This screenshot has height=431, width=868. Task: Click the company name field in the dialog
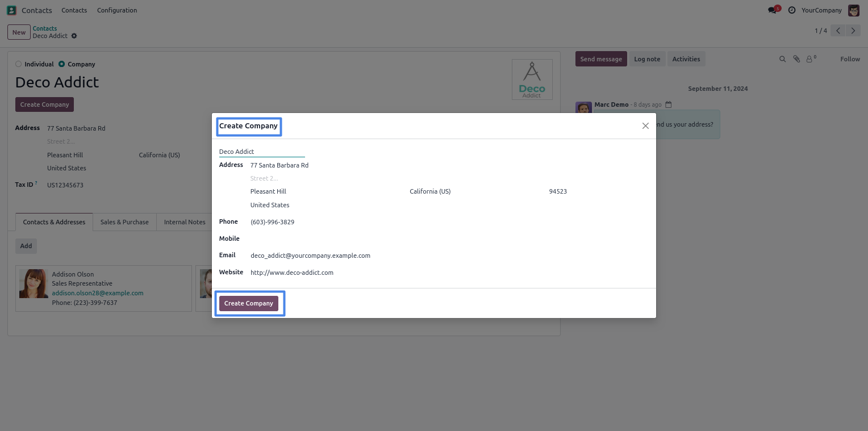point(262,152)
